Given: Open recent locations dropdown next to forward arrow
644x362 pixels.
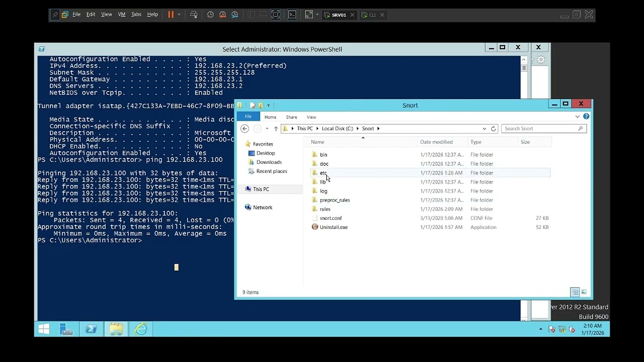Looking at the screenshot, I should 267,129.
